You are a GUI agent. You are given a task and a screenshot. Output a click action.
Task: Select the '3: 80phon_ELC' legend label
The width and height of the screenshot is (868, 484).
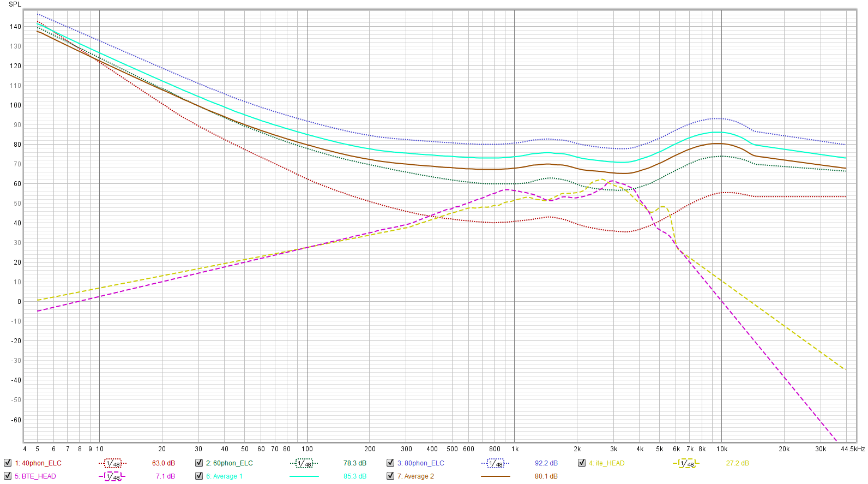pyautogui.click(x=421, y=463)
